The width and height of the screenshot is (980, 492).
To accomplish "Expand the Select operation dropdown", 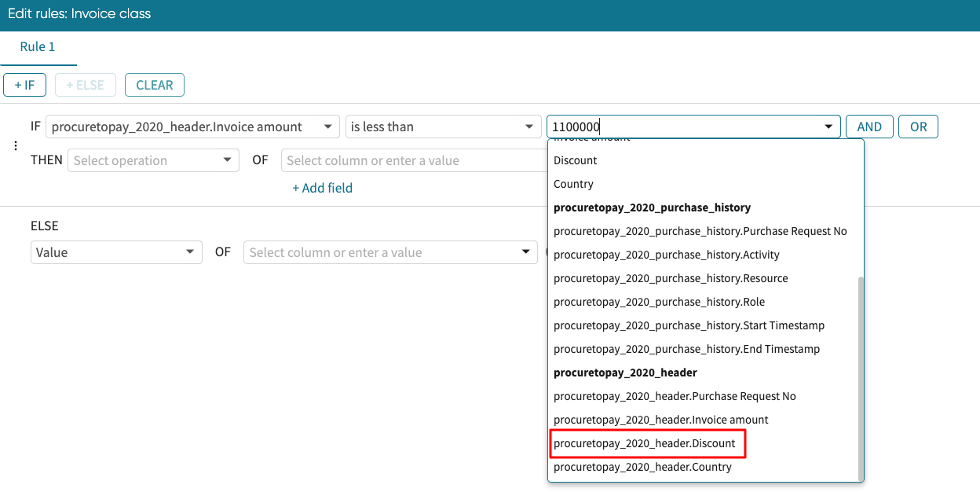I will pos(153,160).
